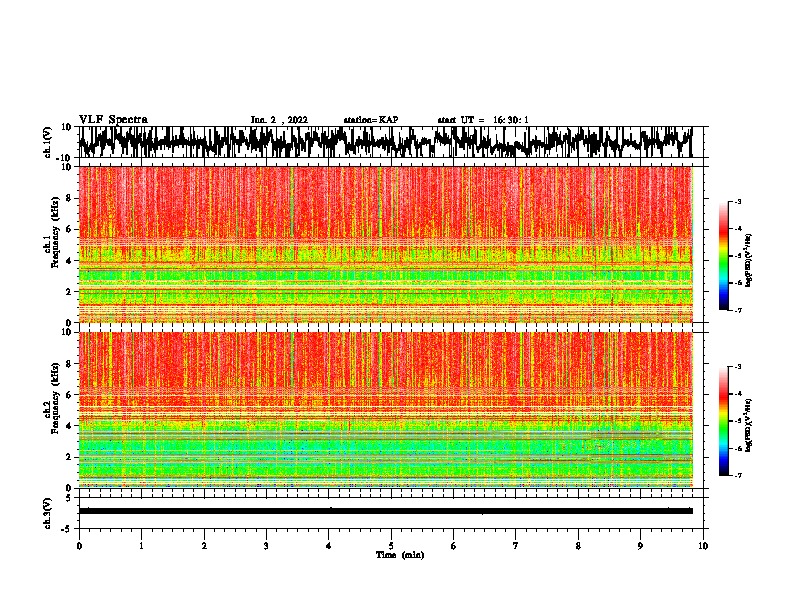The image size is (792, 612).
Task: Click the "ch.1(V)" axis label
Action: (x=48, y=144)
